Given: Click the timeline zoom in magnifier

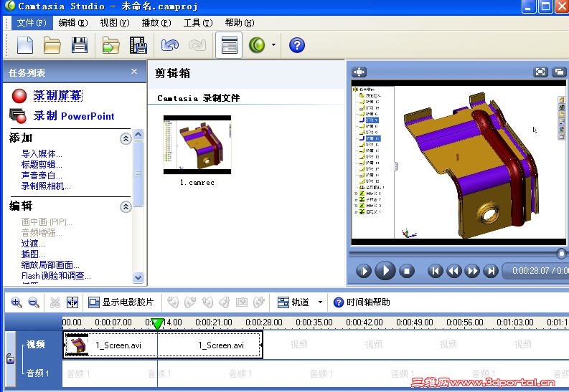Looking at the screenshot, I should click(17, 302).
